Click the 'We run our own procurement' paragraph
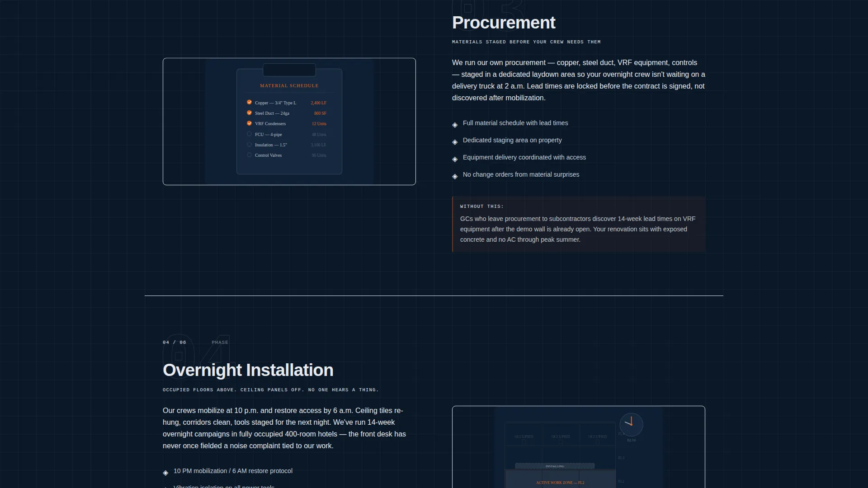 579,80
